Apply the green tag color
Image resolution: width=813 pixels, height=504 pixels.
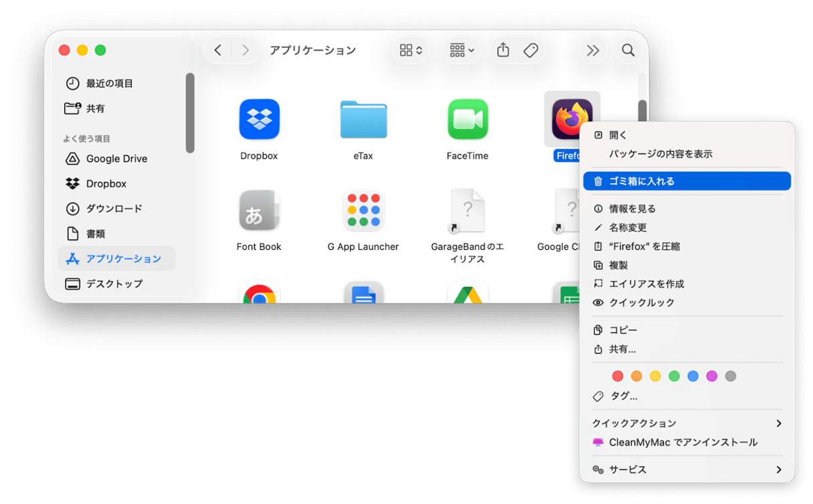tap(674, 376)
